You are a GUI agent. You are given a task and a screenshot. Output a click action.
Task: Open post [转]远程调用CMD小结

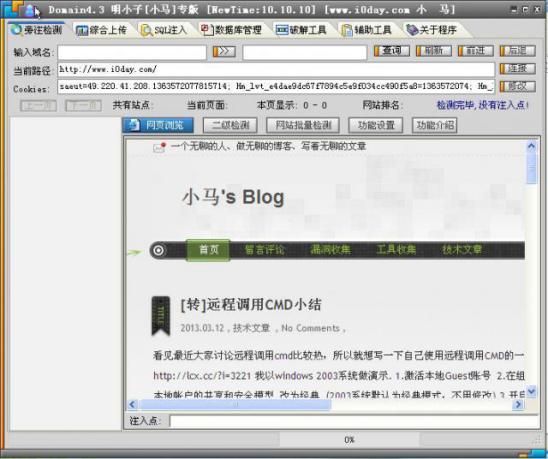tap(251, 304)
